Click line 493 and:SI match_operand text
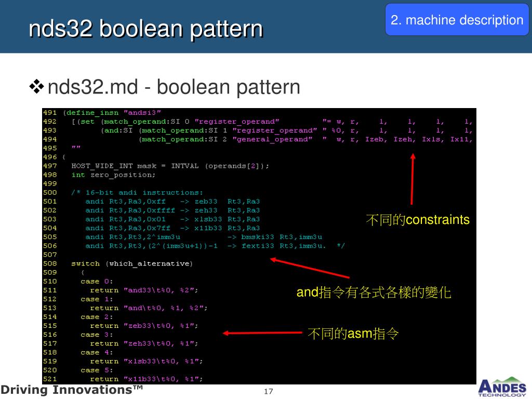The image size is (532, 399). tap(209, 130)
